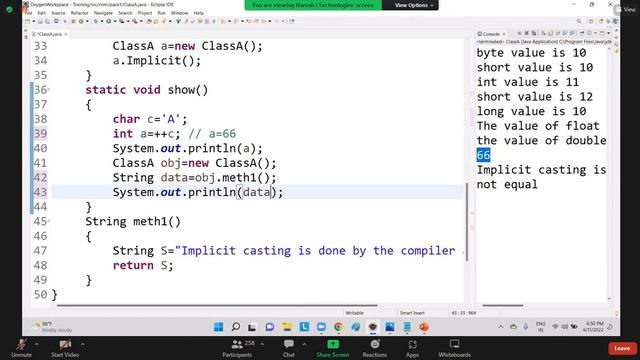
Task: Open File Explorer from the taskbar
Action: tap(287, 327)
